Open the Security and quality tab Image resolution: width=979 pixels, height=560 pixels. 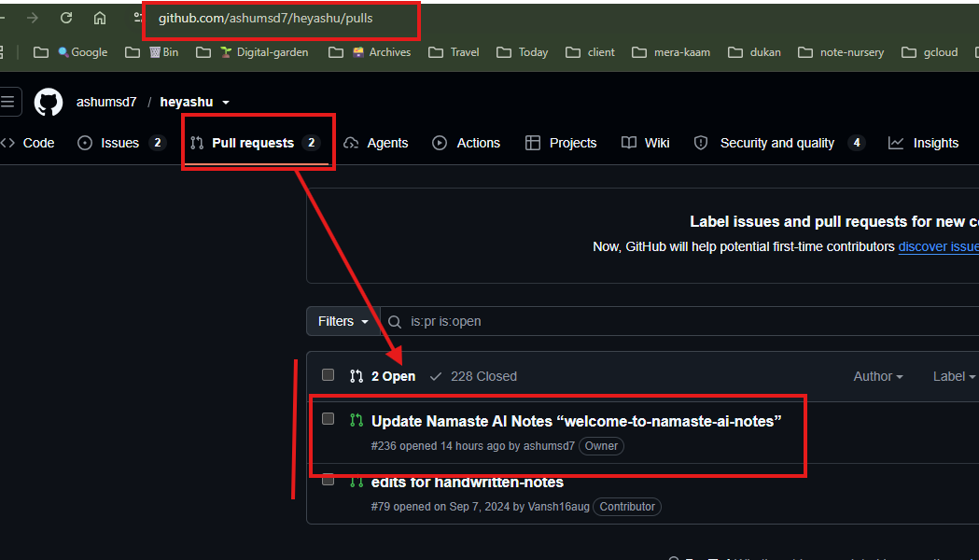pyautogui.click(x=779, y=143)
